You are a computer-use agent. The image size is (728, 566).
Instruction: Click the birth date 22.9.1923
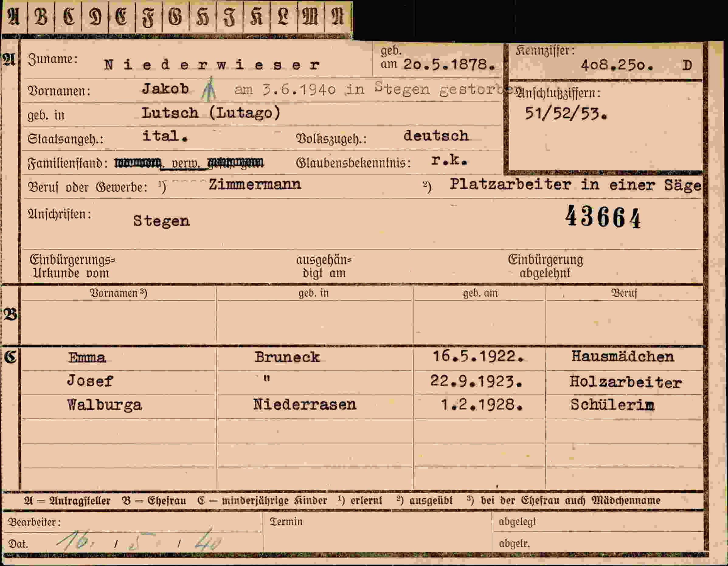pyautogui.click(x=476, y=381)
